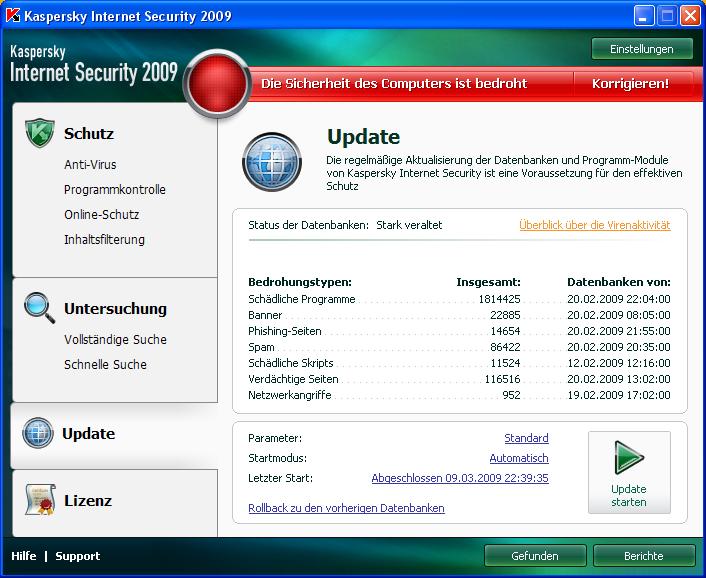This screenshot has height=578, width=706.
Task: Click the red status indicator orb
Action: [x=217, y=83]
